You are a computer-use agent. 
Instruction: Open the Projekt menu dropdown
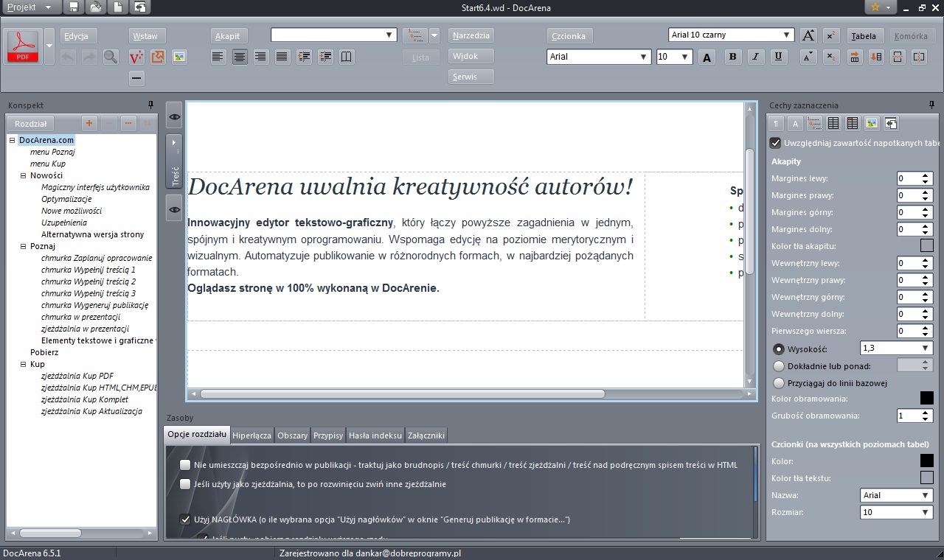coord(29,7)
